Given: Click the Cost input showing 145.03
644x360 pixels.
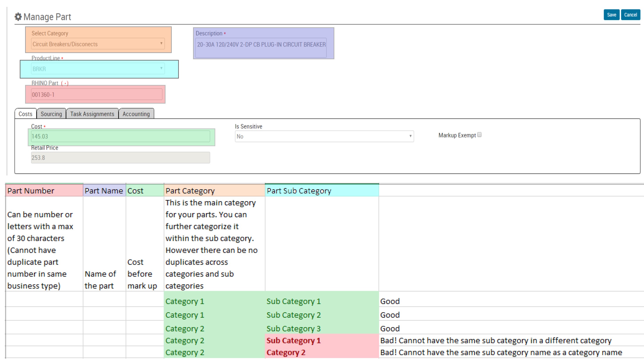Looking at the screenshot, I should (x=121, y=137).
